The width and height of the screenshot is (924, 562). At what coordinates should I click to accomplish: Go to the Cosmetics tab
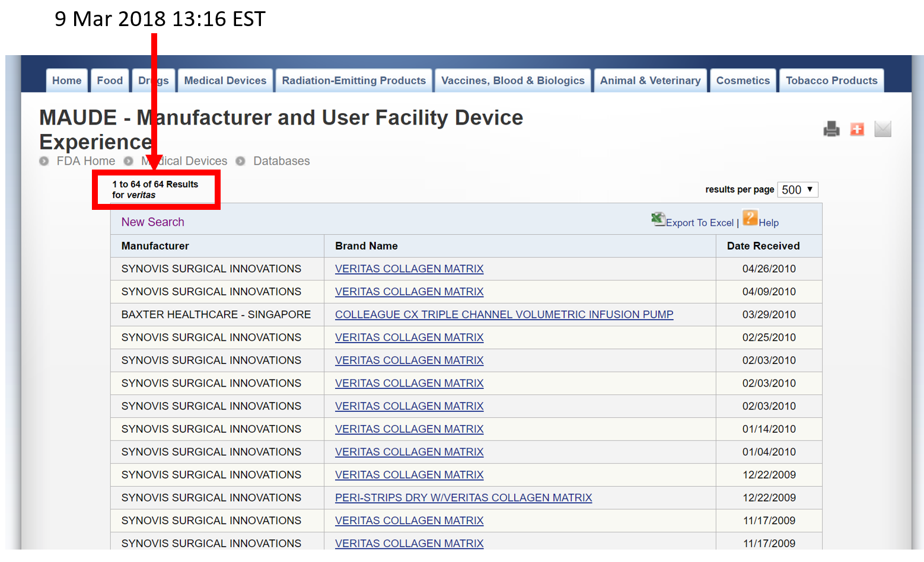(743, 80)
